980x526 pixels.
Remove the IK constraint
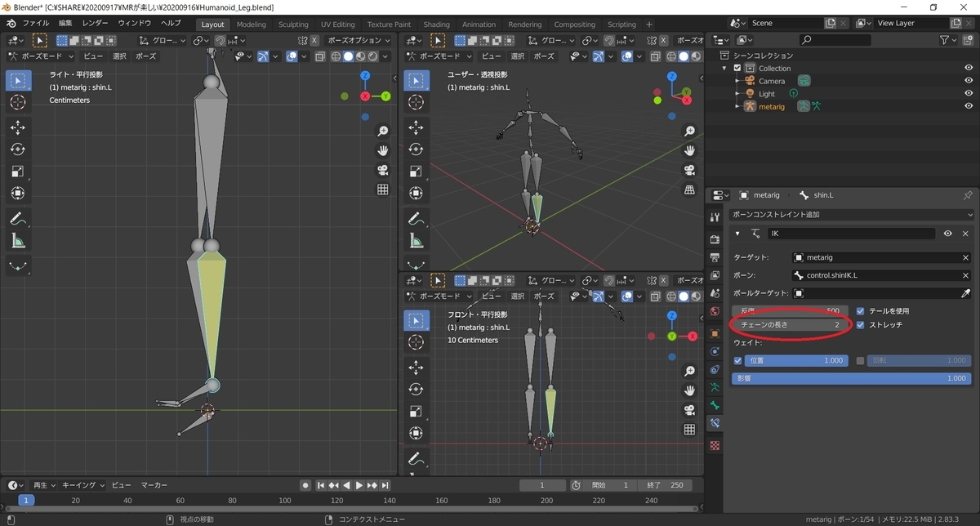pyautogui.click(x=965, y=234)
